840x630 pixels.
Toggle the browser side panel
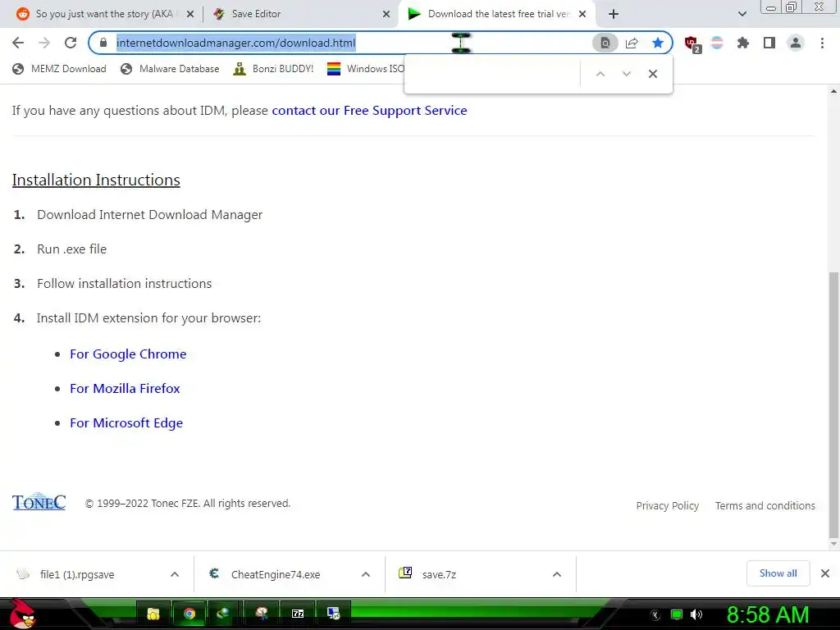point(769,43)
